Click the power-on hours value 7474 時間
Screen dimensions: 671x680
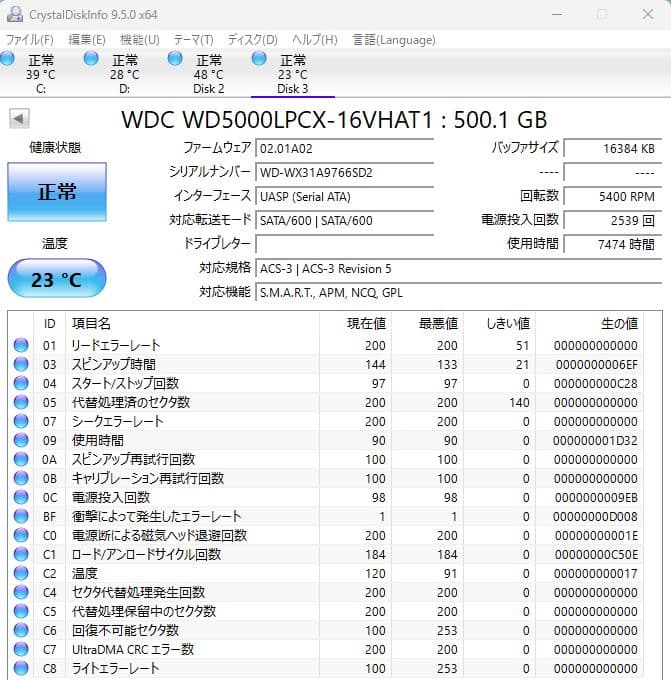coord(613,244)
